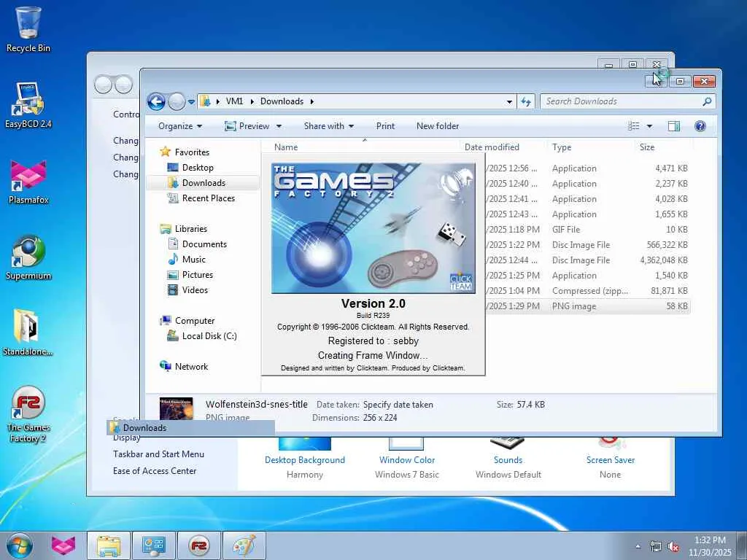Open Window Color in Control Panel

pyautogui.click(x=407, y=460)
